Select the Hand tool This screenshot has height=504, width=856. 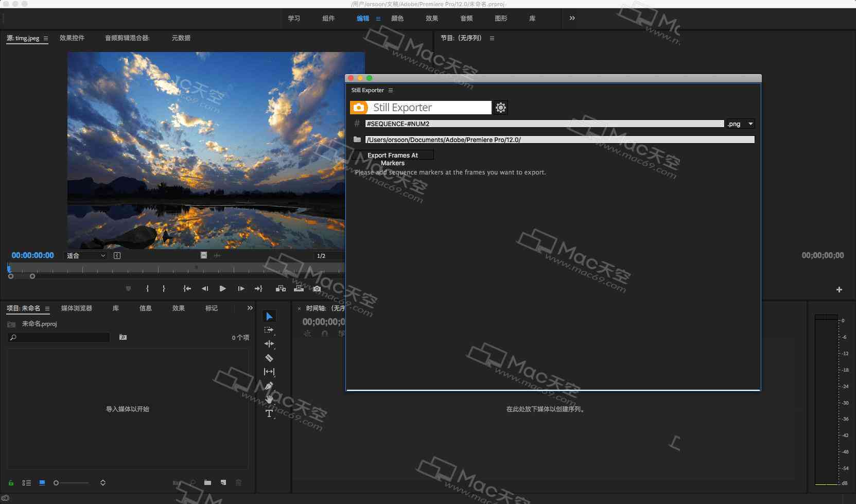pyautogui.click(x=269, y=399)
